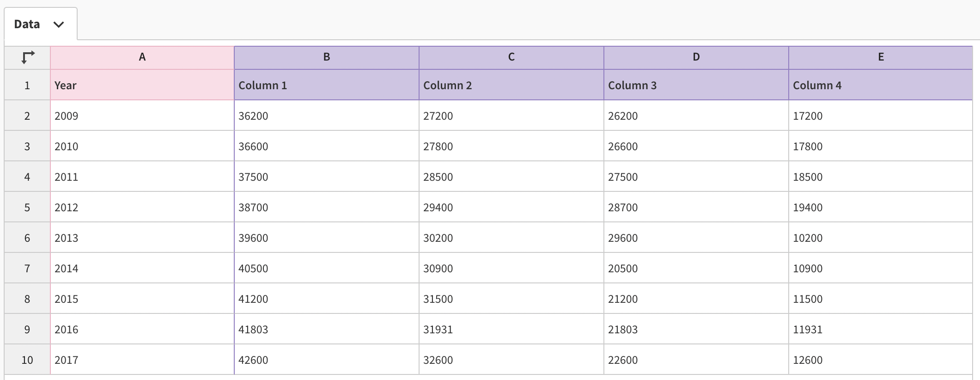Image resolution: width=980 pixels, height=380 pixels.
Task: Click row number 2 header
Action: pyautogui.click(x=27, y=116)
